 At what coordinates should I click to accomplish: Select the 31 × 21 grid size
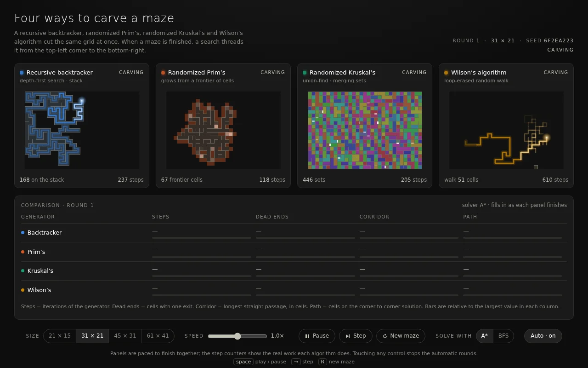pos(92,336)
